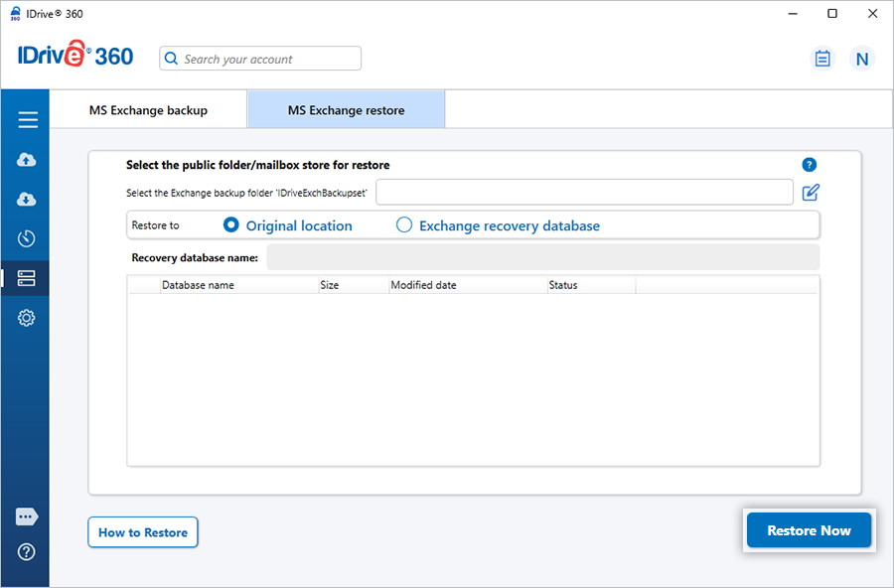This screenshot has height=588, width=894.
Task: Switch to MS Exchange restore tab
Action: [346, 110]
